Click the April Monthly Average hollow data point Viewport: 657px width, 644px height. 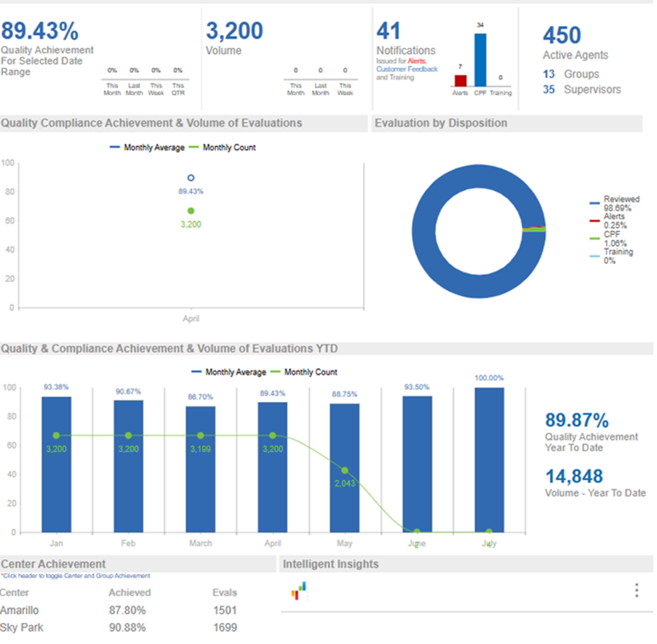pyautogui.click(x=191, y=178)
